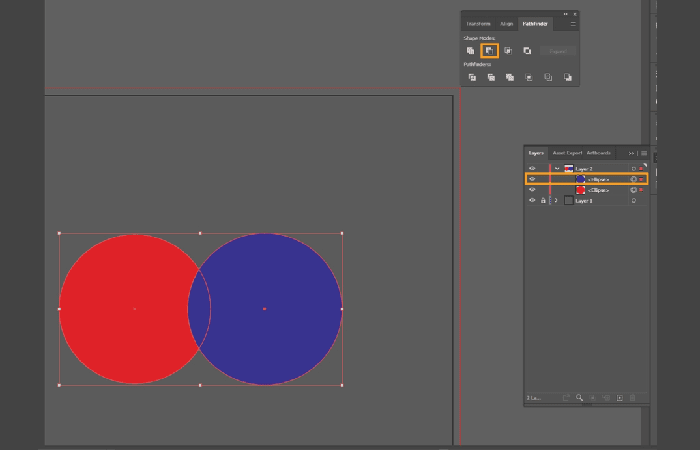
Task: Apply the Outline pathfinder
Action: (548, 77)
